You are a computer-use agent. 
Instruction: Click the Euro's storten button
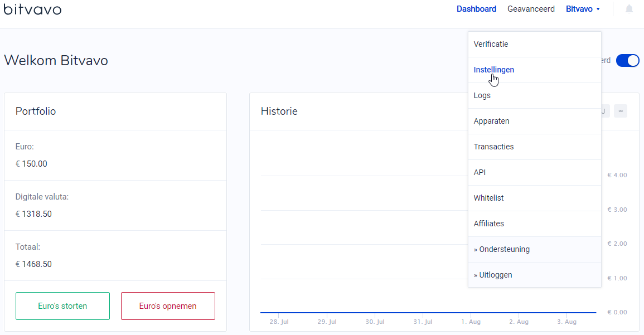coord(62,306)
